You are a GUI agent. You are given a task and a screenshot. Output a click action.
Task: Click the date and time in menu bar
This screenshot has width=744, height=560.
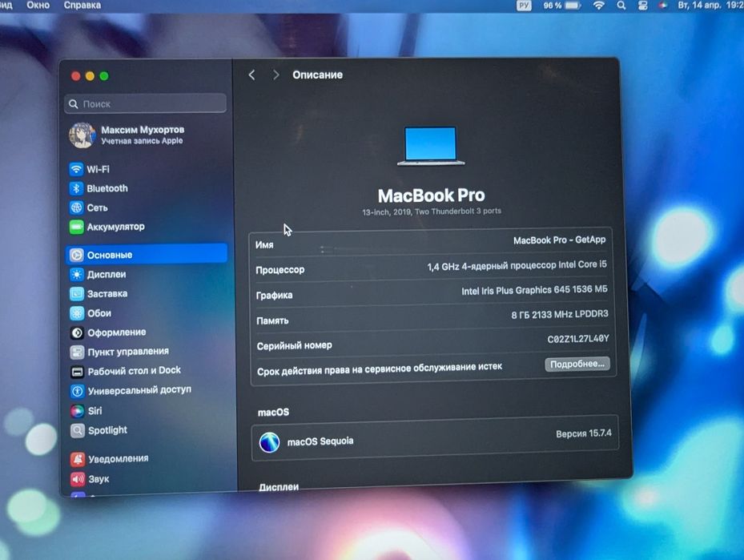(x=710, y=6)
